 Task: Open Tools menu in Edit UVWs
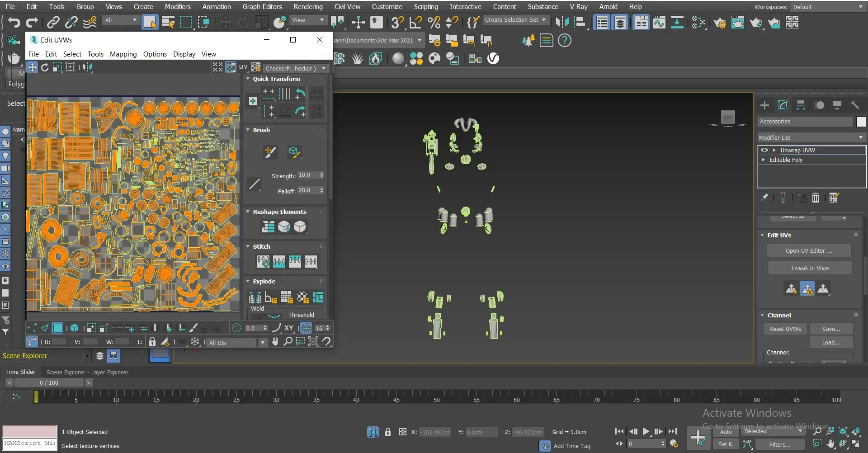[x=95, y=54]
